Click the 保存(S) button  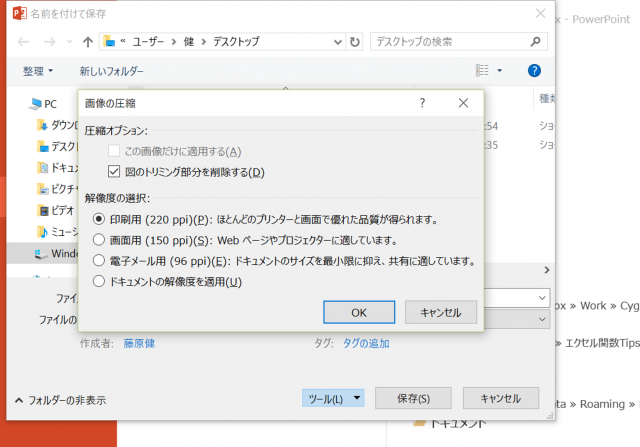[413, 398]
